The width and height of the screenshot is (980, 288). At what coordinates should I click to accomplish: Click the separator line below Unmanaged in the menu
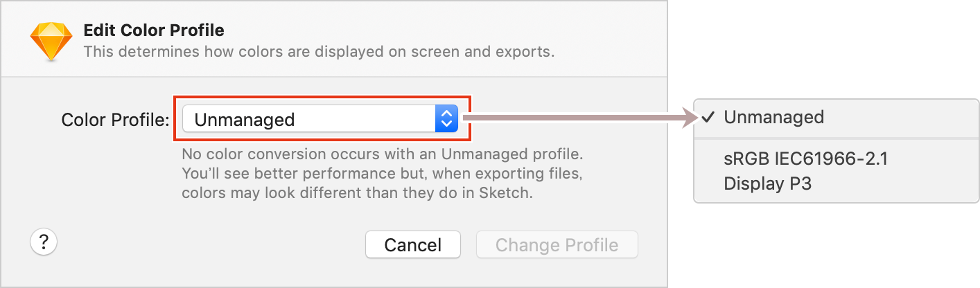coord(837,138)
